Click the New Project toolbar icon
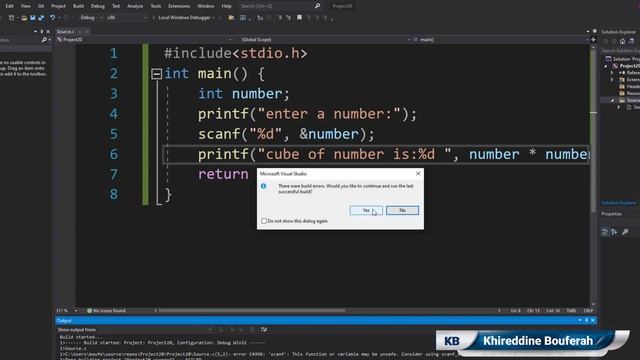Image resolution: width=640 pixels, height=360 pixels. tap(11, 18)
